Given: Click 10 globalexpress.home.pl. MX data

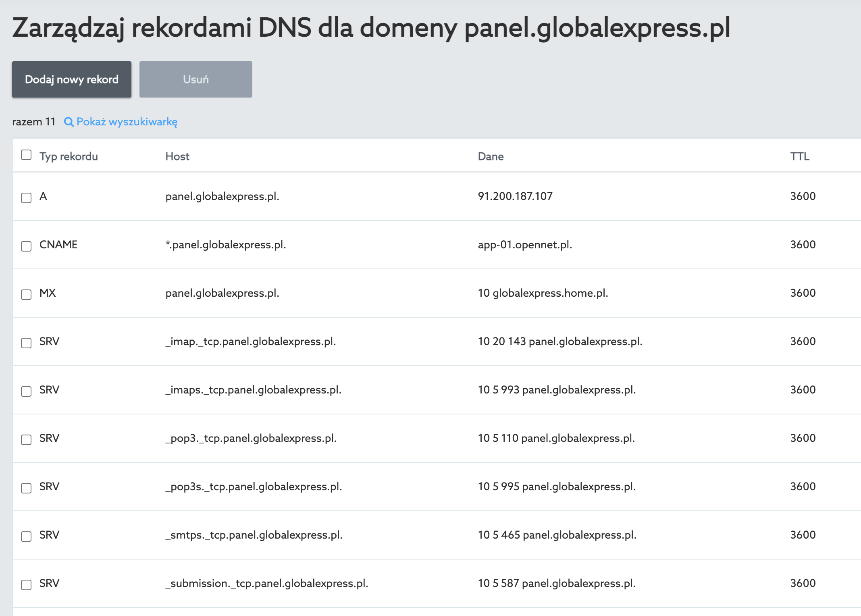Looking at the screenshot, I should (543, 293).
